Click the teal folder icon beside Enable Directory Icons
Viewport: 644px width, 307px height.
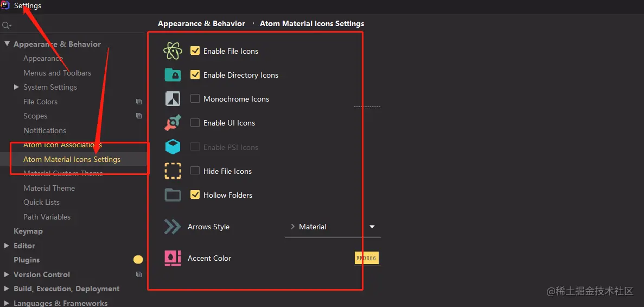click(173, 75)
